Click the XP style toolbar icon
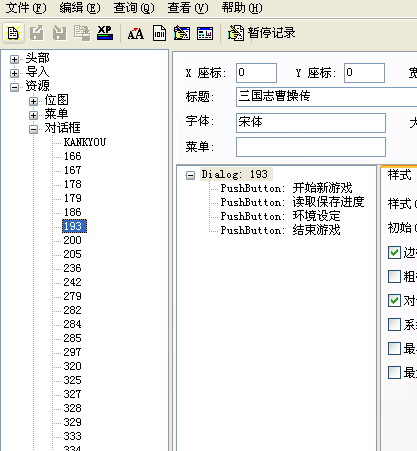 click(x=105, y=33)
